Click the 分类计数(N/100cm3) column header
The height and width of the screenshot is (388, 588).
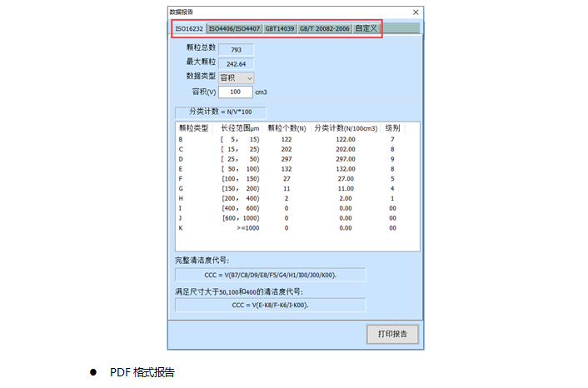345,128
